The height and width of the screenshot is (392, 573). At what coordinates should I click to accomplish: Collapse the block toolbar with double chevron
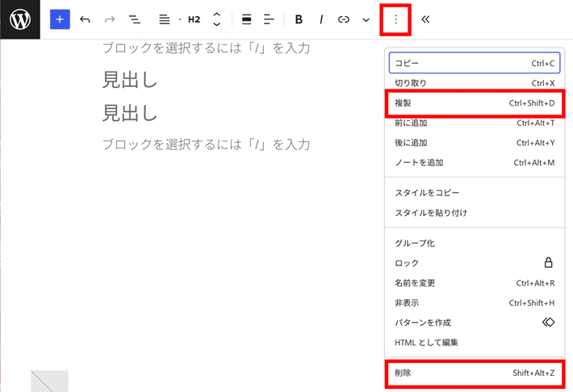click(x=425, y=19)
